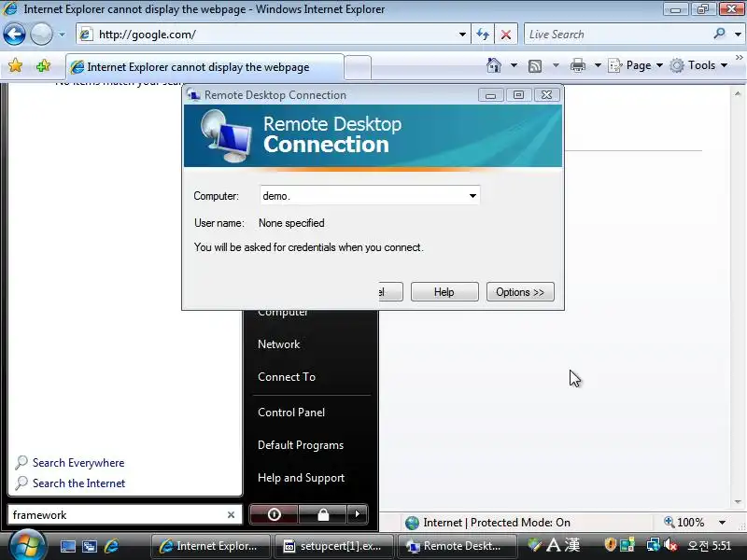
Task: Click the security shield tray icon
Action: pyautogui.click(x=610, y=544)
